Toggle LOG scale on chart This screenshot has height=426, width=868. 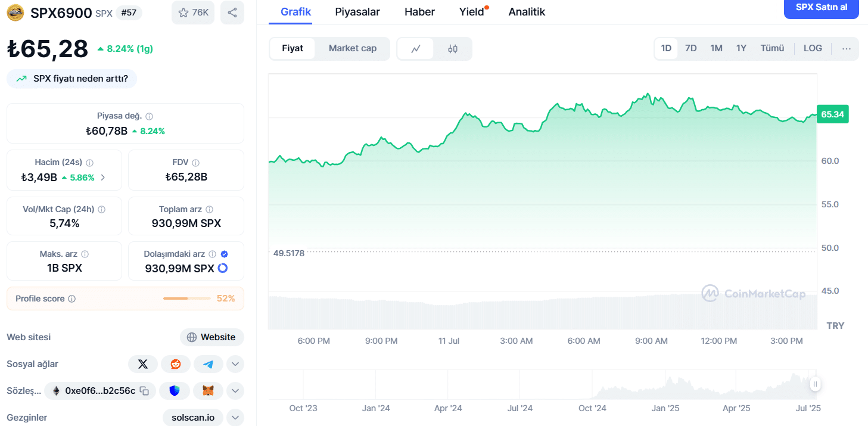tap(813, 49)
